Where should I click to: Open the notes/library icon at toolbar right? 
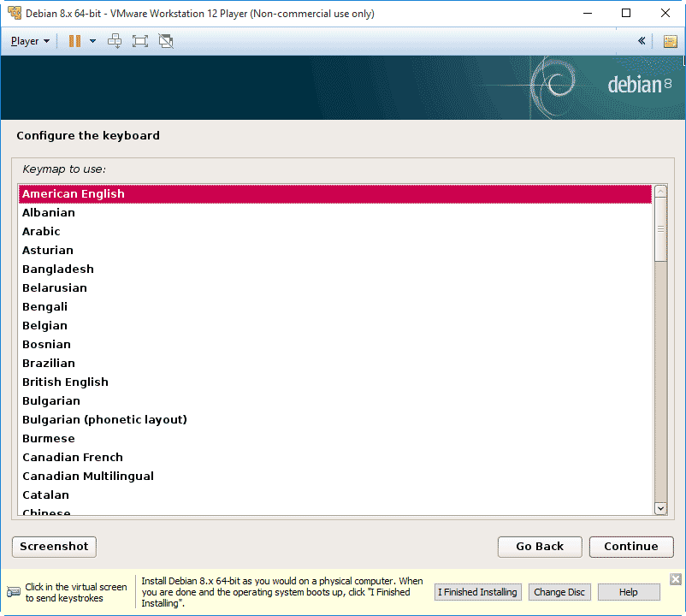pos(670,41)
